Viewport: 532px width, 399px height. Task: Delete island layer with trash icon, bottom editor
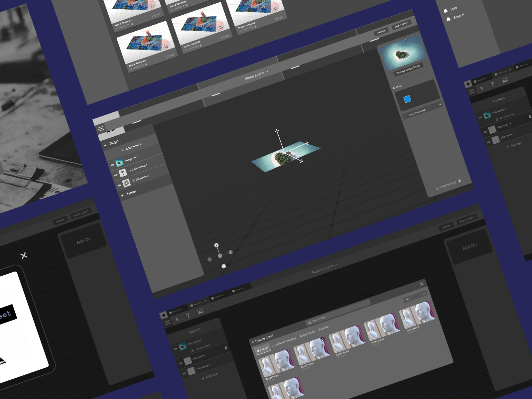[225, 348]
